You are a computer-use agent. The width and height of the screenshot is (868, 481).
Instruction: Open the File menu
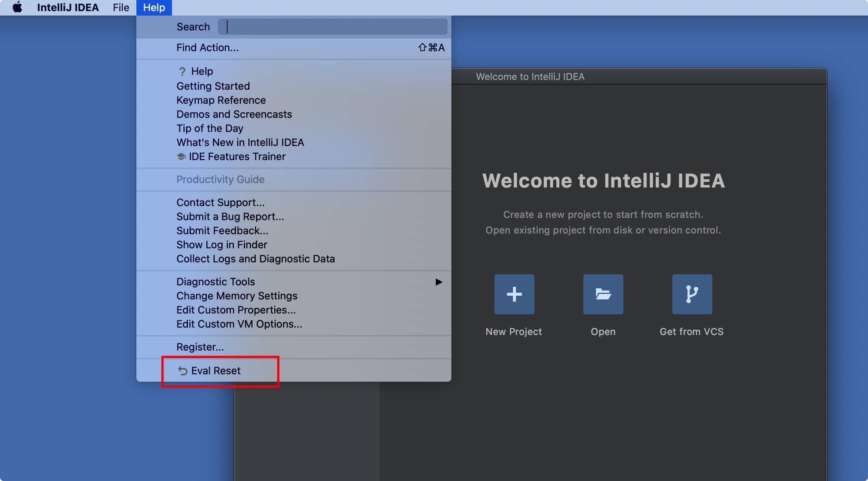121,7
